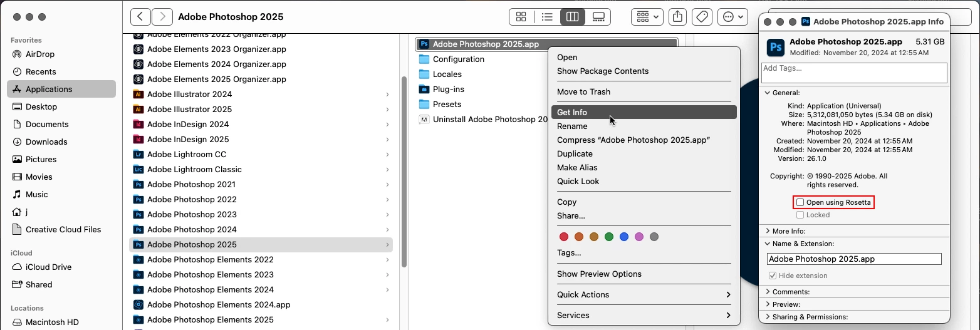Image resolution: width=980 pixels, height=330 pixels.
Task: Switch Finder to column view
Action: (572, 17)
